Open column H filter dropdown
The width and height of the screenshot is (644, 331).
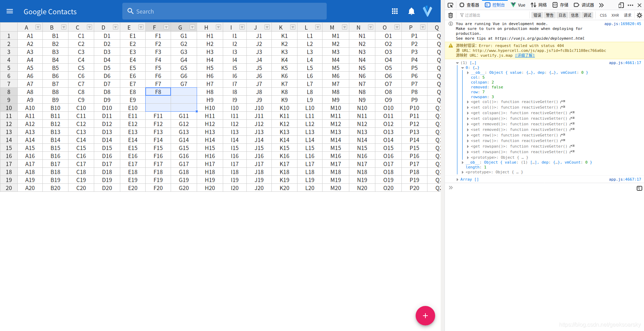(218, 27)
